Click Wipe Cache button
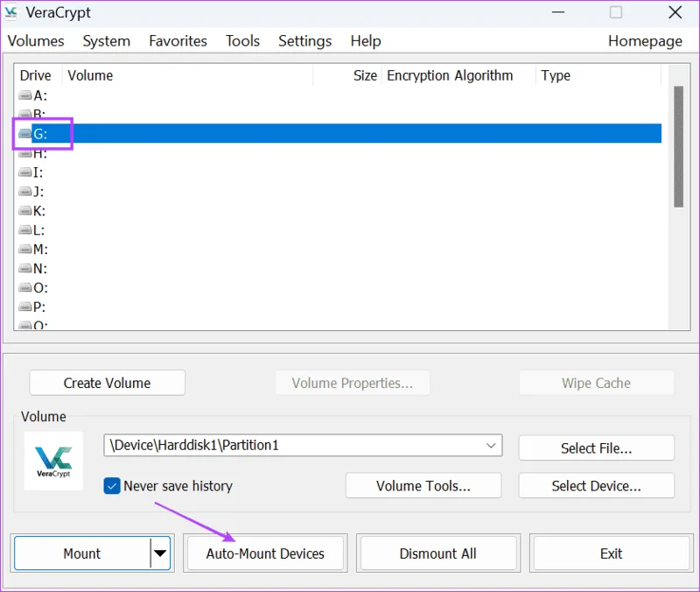Viewport: 700px width, 592px height. coord(597,383)
